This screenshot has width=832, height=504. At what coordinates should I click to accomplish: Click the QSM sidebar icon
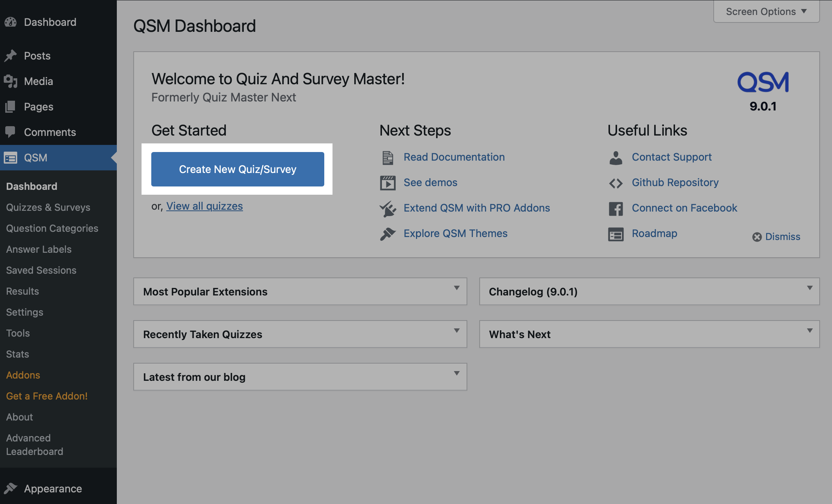pyautogui.click(x=12, y=158)
